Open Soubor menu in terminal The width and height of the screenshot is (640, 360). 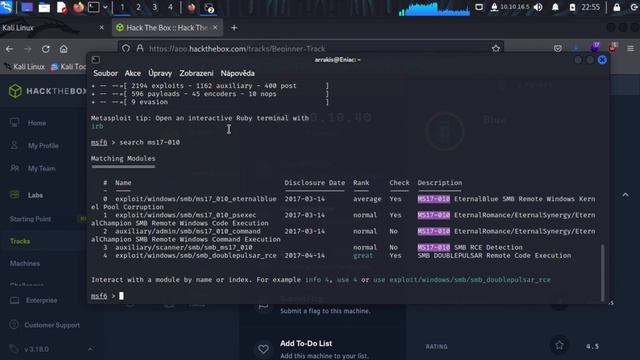105,73
